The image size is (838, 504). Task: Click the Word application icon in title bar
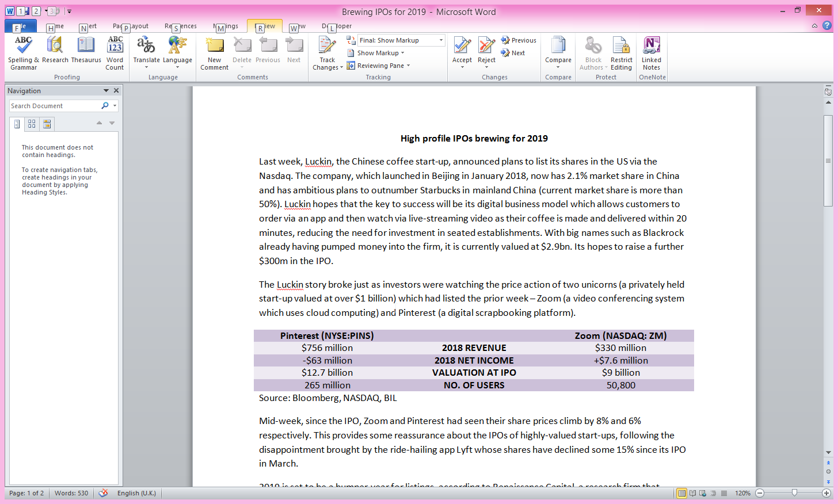coord(10,11)
